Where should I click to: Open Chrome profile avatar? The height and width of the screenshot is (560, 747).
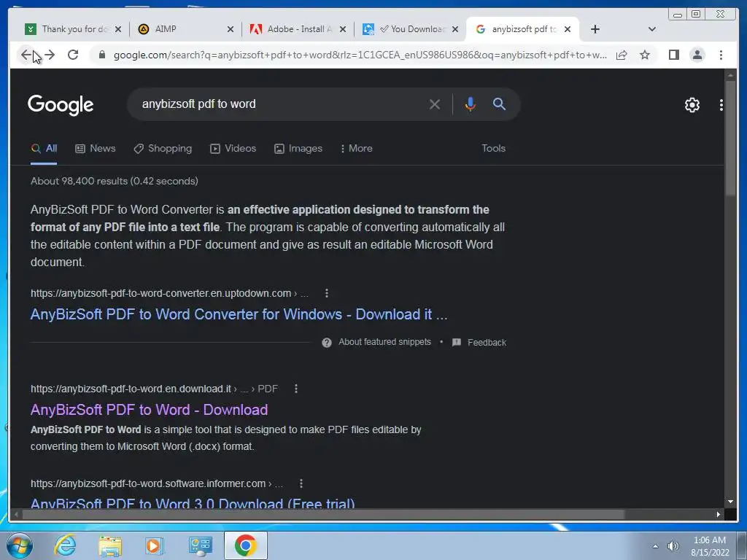click(697, 55)
